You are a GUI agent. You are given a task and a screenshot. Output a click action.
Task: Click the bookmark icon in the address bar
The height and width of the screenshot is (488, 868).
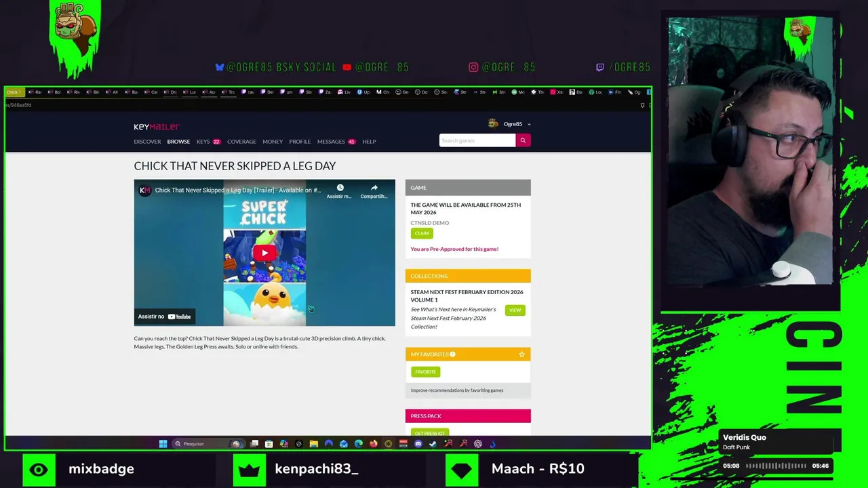[642, 105]
